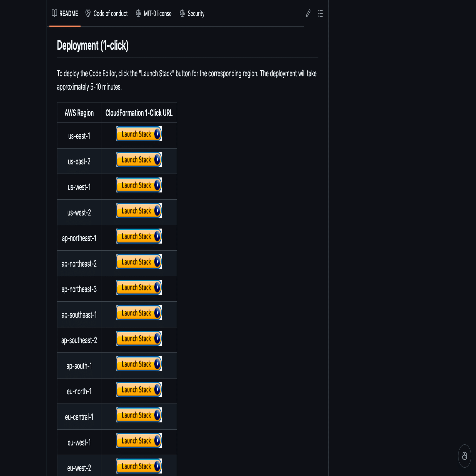476x476 pixels.
Task: Click the pencil edit README icon
Action: pyautogui.click(x=308, y=13)
